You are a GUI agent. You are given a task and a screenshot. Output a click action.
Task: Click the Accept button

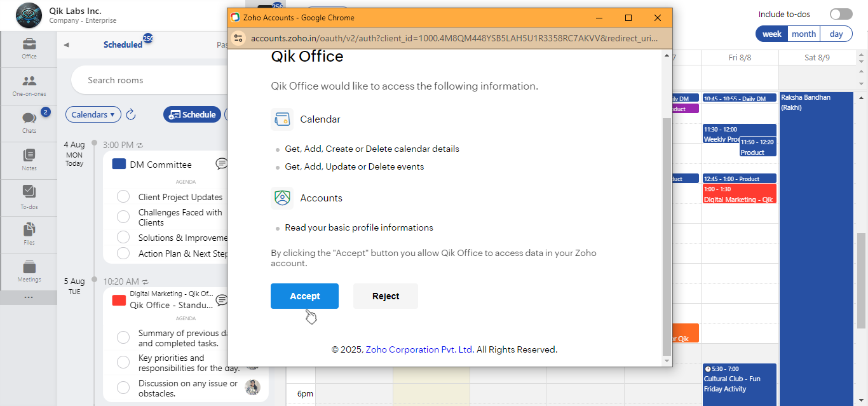(304, 296)
